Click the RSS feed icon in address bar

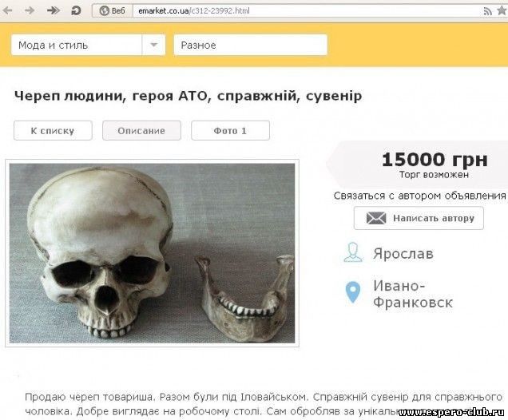coord(487,11)
